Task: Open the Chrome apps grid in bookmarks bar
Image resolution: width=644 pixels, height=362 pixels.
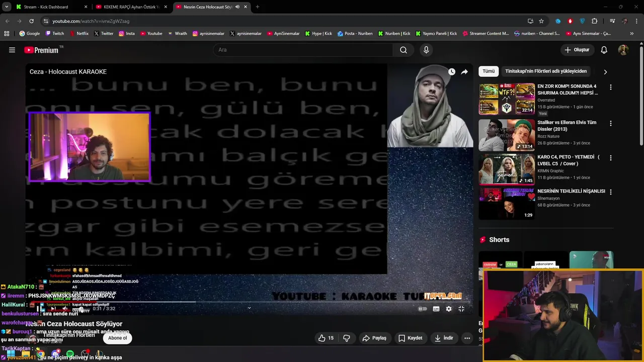Action: click(7, 34)
